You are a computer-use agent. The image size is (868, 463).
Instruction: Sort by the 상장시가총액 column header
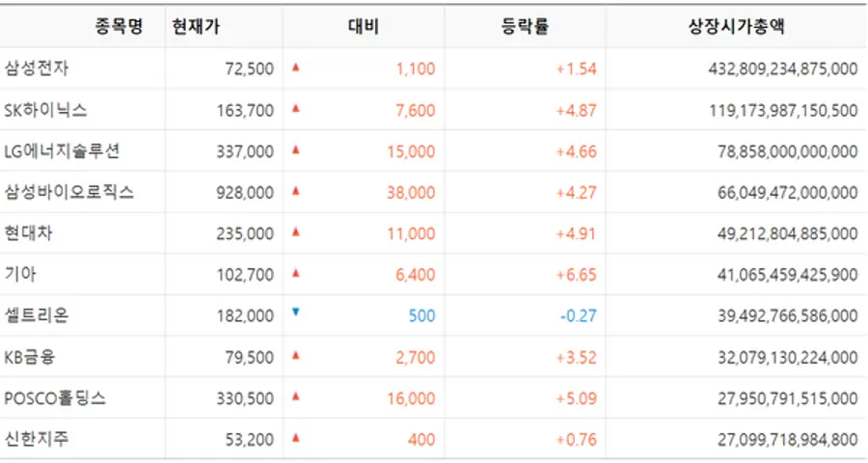coord(736,26)
